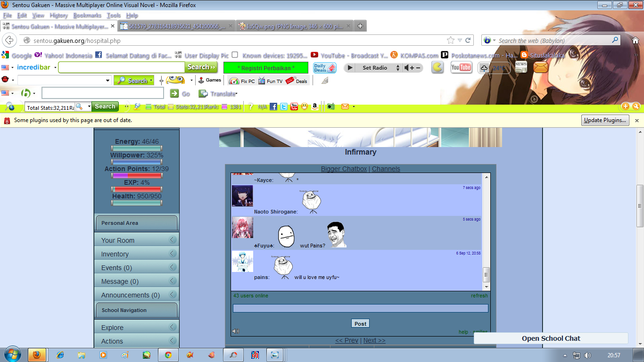Open the Bigger Chatbox link
The image size is (644, 362).
[344, 169]
